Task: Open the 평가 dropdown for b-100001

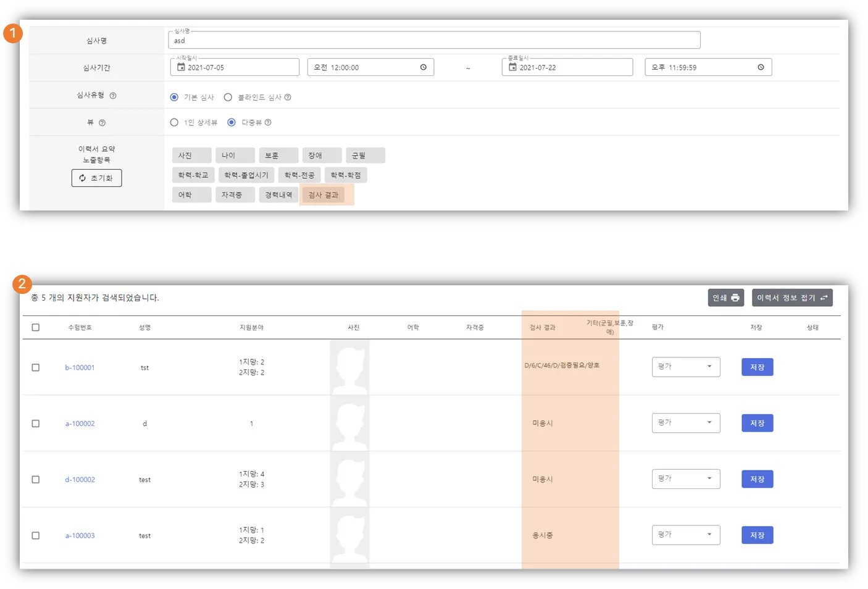Action: (x=686, y=367)
